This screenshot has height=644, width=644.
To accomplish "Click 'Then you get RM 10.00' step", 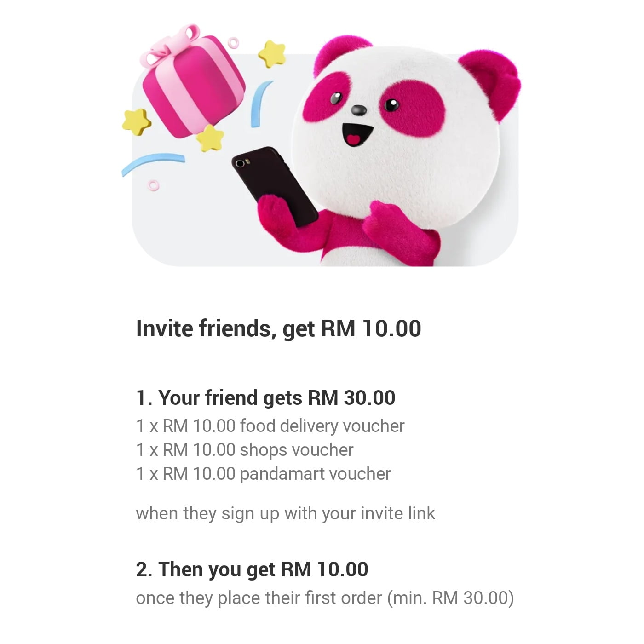I will point(252,569).
